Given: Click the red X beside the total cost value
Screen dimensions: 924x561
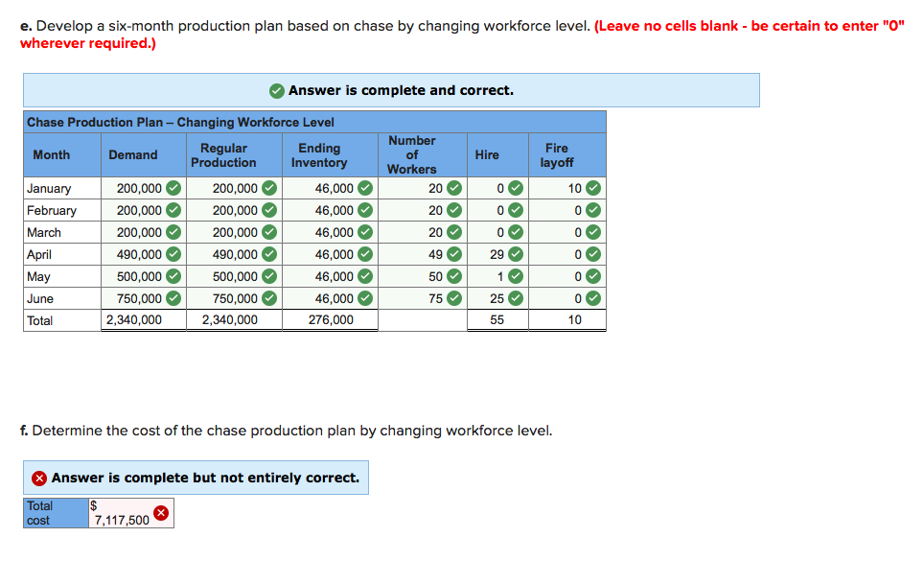Looking at the screenshot, I should [x=161, y=514].
